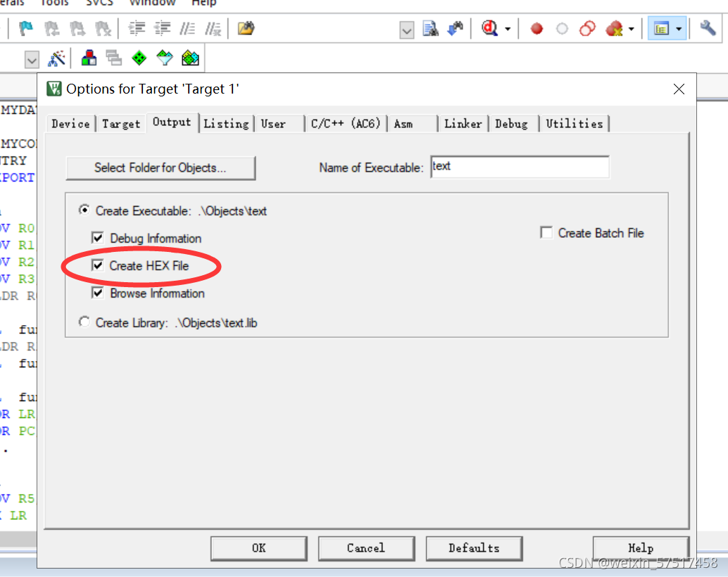Comment selection toolbar icon
This screenshot has width=728, height=577.
pyautogui.click(x=187, y=29)
